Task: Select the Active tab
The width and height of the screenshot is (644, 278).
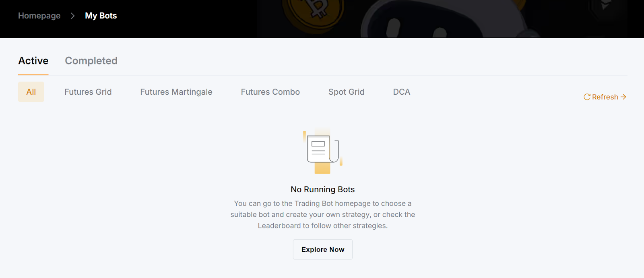Action: coord(33,61)
